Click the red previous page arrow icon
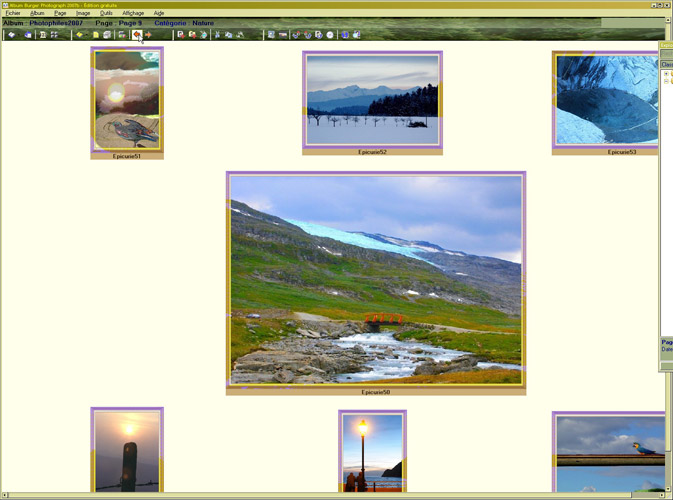 (x=137, y=35)
